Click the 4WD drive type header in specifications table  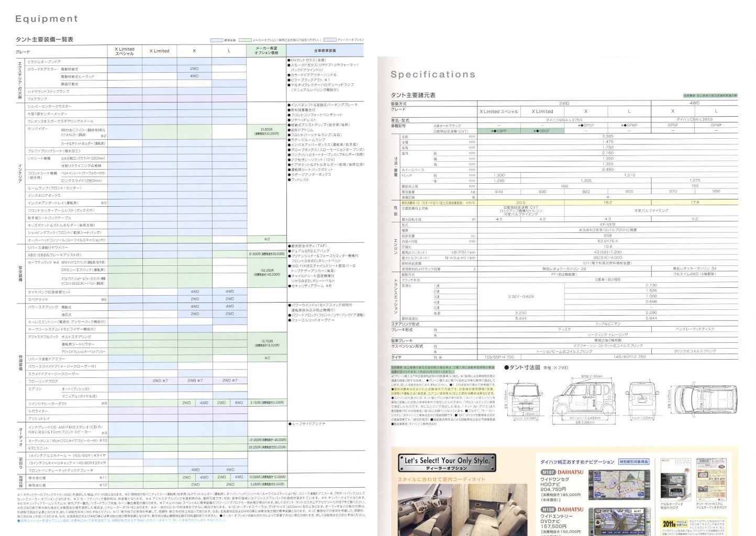coord(694,103)
